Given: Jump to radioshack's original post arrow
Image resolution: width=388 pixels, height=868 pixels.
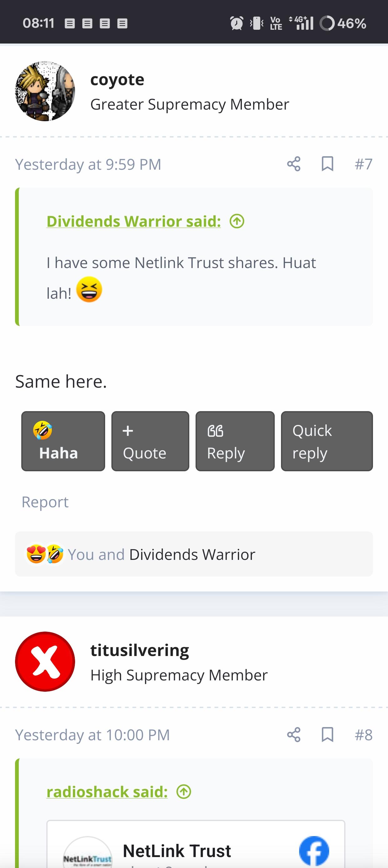Looking at the screenshot, I should (x=184, y=792).
